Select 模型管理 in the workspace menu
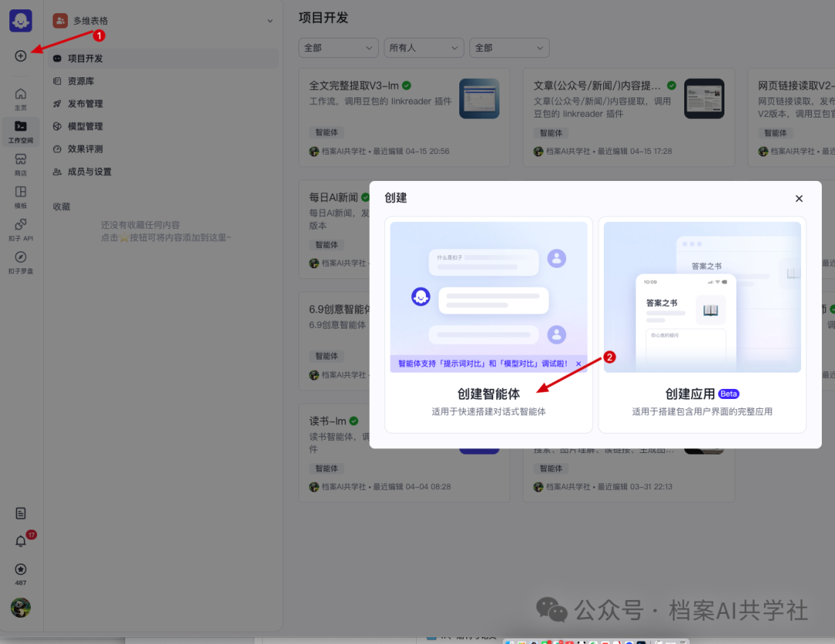 click(163, 126)
